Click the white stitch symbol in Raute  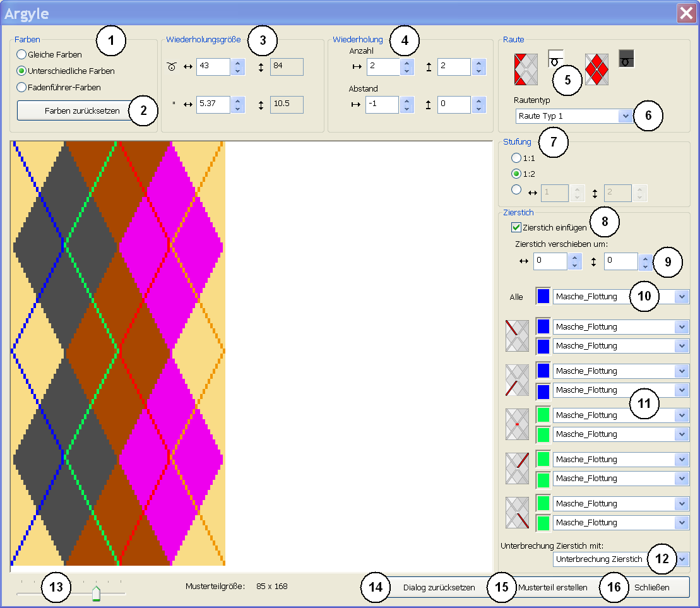(555, 59)
